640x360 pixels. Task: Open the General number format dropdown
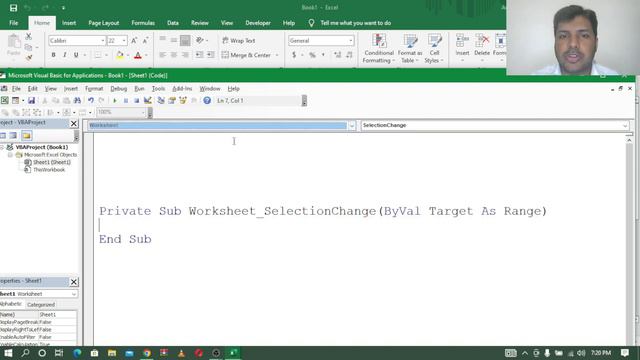(351, 40)
